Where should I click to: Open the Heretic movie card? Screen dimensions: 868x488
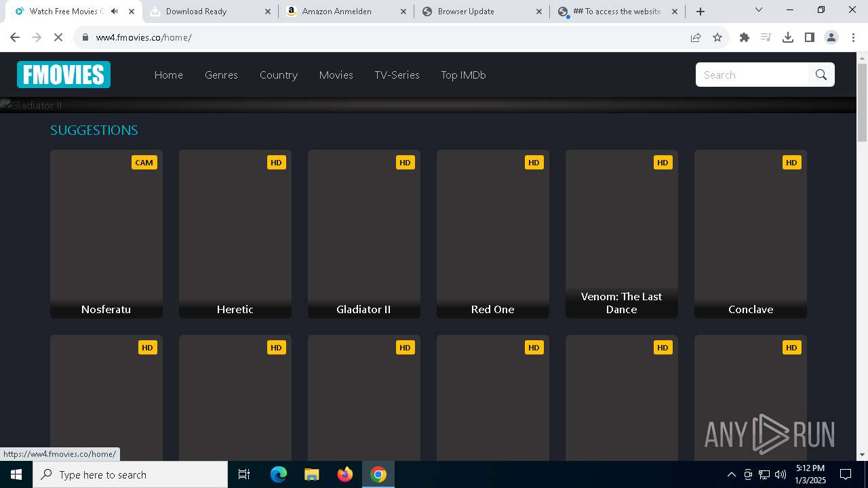pyautogui.click(x=235, y=234)
